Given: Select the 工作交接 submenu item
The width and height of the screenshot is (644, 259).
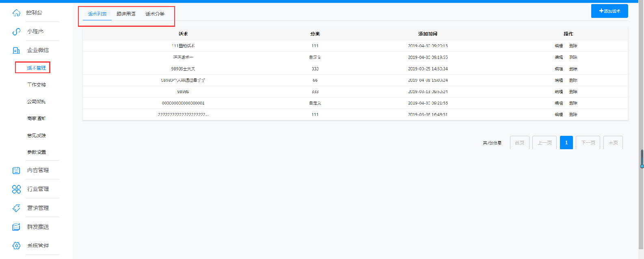Looking at the screenshot, I should tap(37, 85).
